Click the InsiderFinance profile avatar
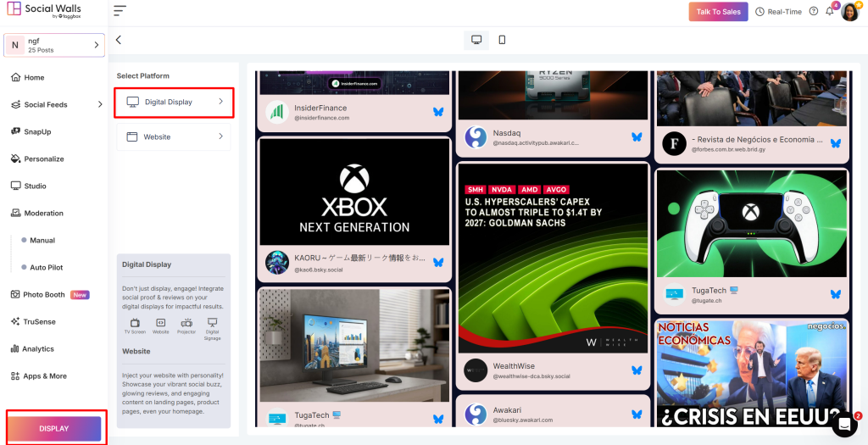 277,113
